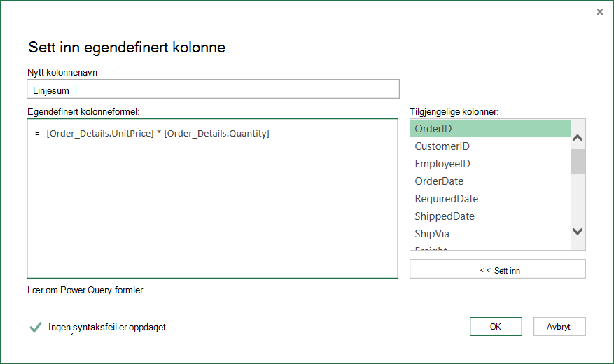Select OrderDate in available columns

click(x=490, y=181)
